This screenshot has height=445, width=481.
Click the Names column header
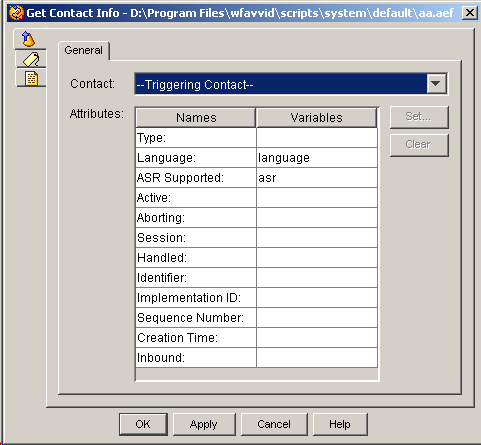click(x=196, y=118)
